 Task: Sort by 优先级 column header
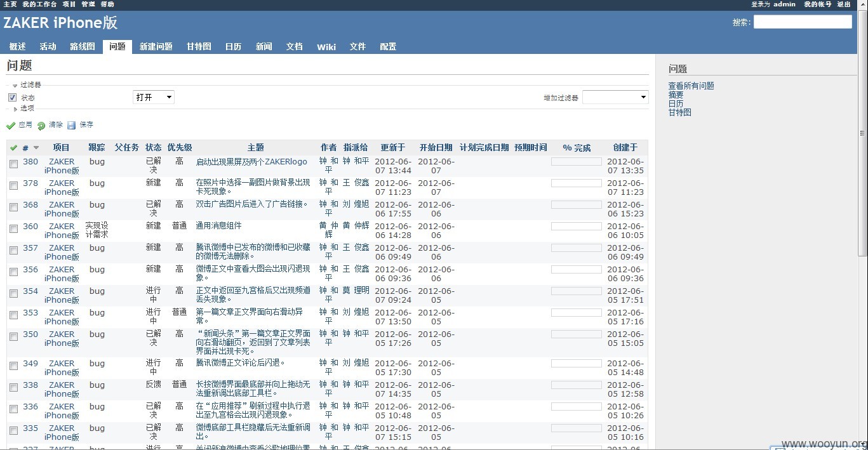180,148
